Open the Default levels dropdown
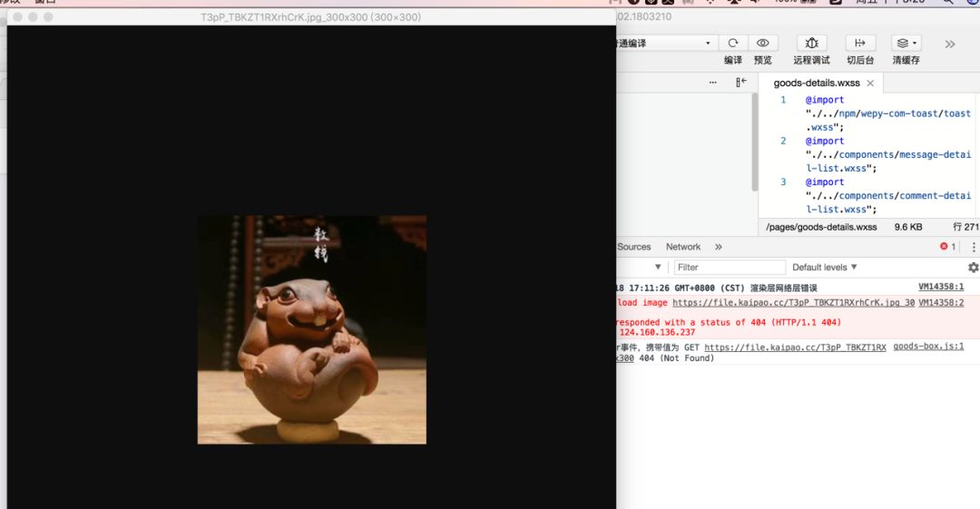 point(824,267)
